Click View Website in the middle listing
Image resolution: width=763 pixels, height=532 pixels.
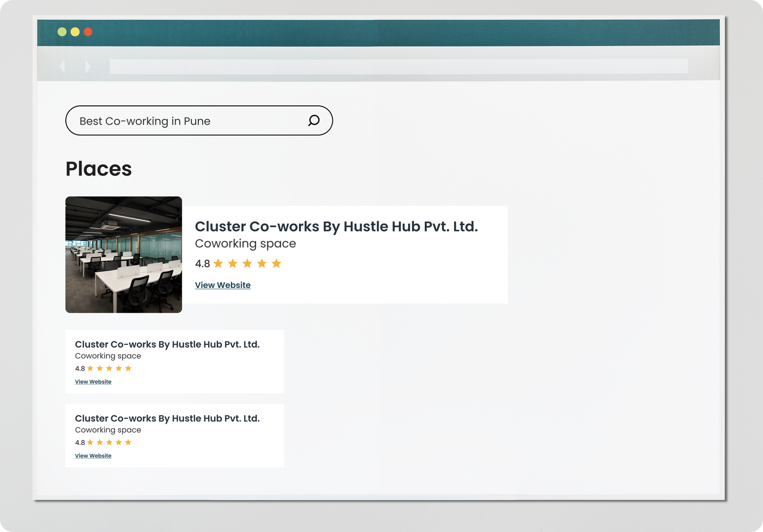(x=93, y=382)
